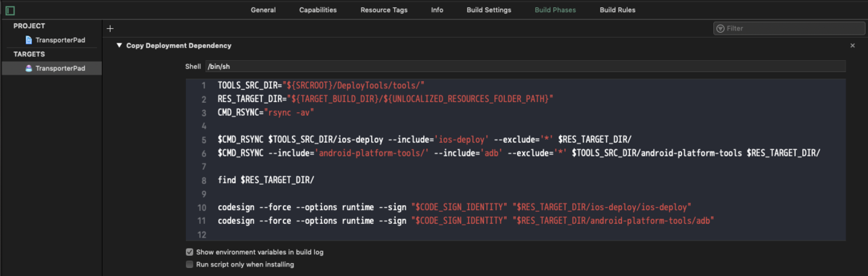Enable Run script only when installing
This screenshot has width=868, height=276.
tap(190, 264)
